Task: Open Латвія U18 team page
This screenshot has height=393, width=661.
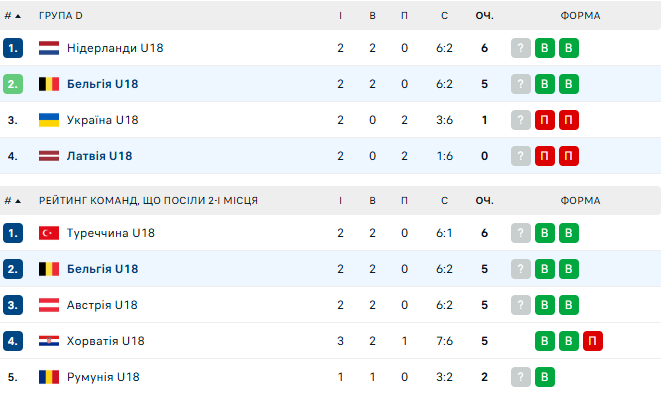Action: click(99, 156)
